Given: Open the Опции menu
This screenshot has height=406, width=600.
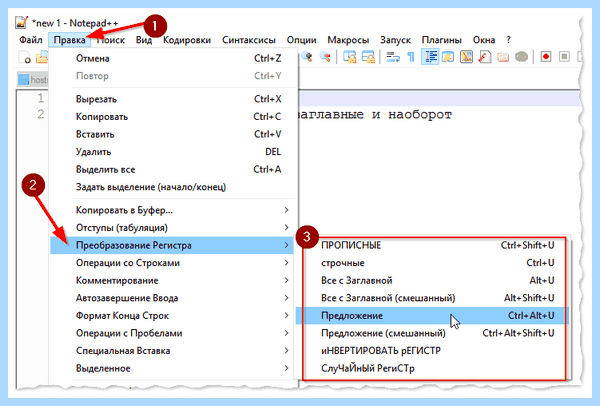Looking at the screenshot, I should coord(302,40).
